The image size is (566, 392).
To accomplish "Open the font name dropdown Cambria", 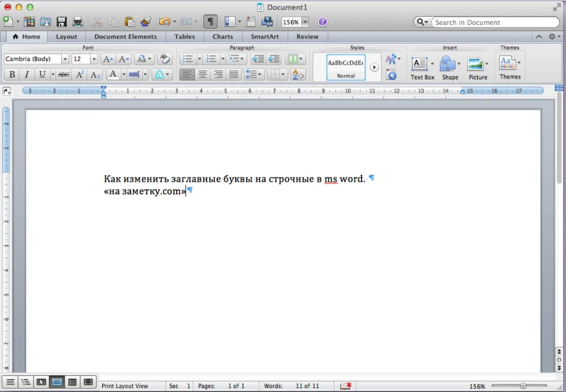I will (x=65, y=59).
